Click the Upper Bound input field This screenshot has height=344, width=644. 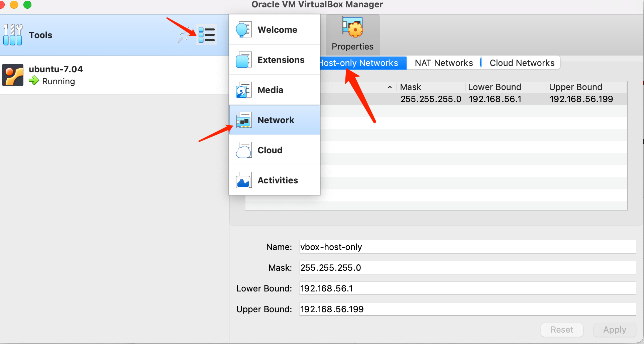point(467,309)
